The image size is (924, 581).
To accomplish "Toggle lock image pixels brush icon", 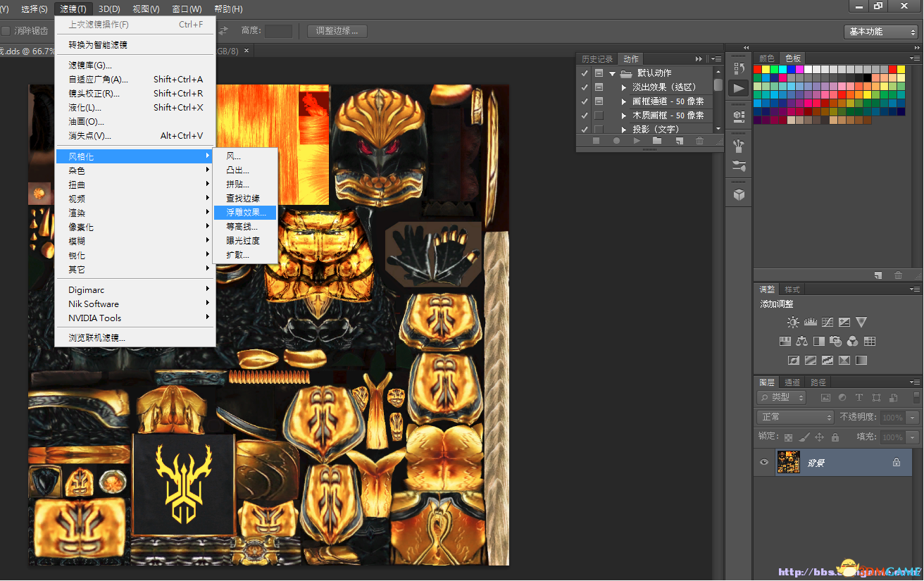I will click(x=804, y=437).
